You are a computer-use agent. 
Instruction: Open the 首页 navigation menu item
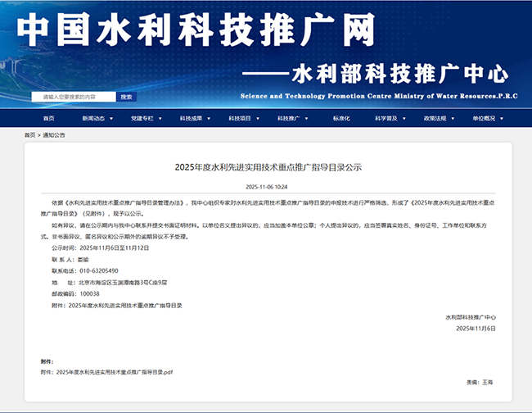[48, 118]
